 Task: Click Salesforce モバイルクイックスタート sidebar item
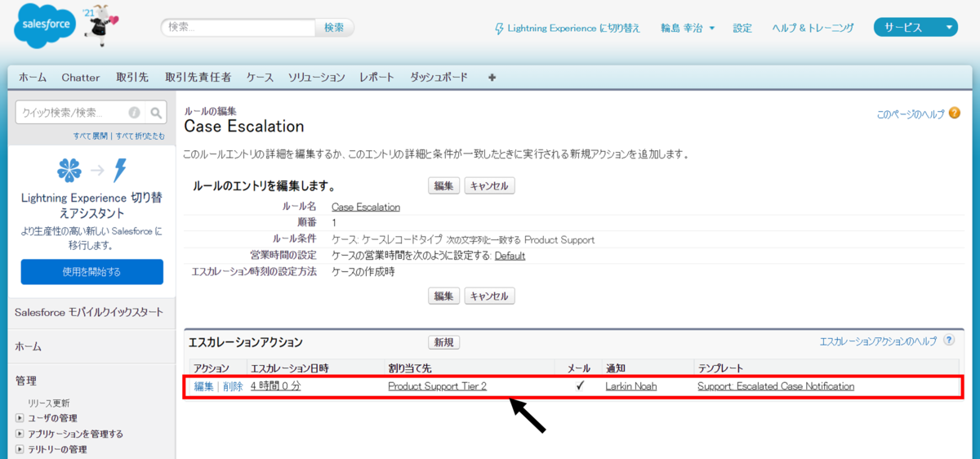(x=89, y=312)
